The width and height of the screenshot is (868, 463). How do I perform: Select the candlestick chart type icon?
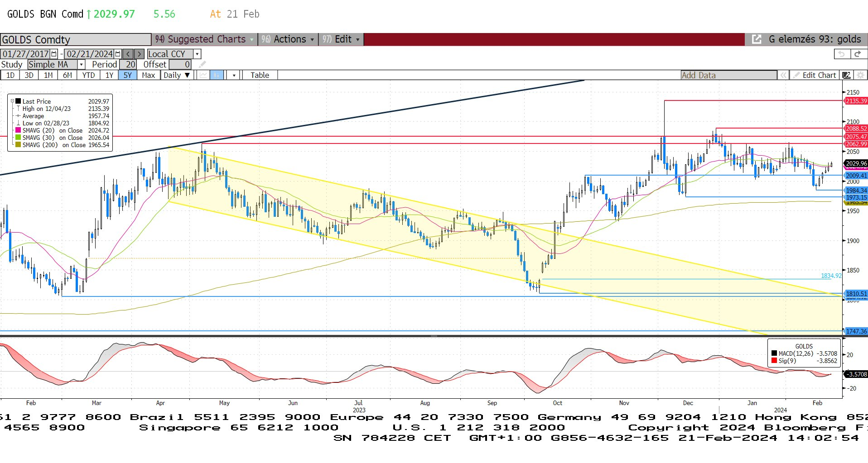pos(217,75)
